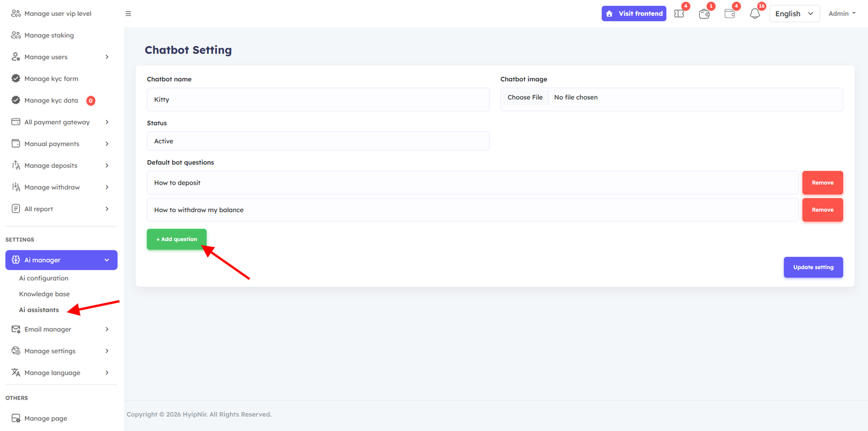Open the Admin account dropdown
Screen dimensions: 868x431
click(x=841, y=14)
